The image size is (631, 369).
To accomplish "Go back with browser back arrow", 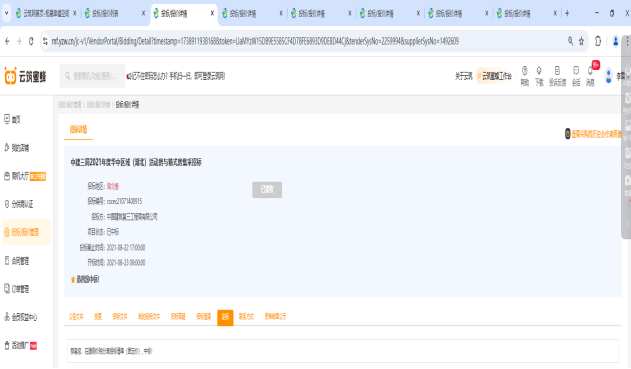I will pos(7,41).
